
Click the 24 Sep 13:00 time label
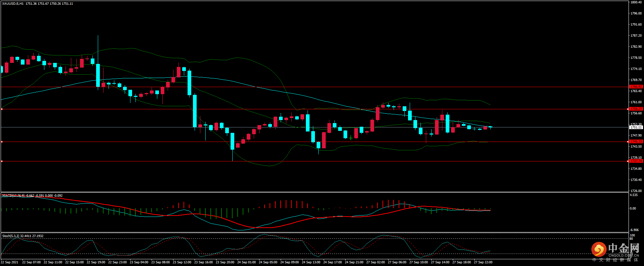pyautogui.click(x=311, y=262)
